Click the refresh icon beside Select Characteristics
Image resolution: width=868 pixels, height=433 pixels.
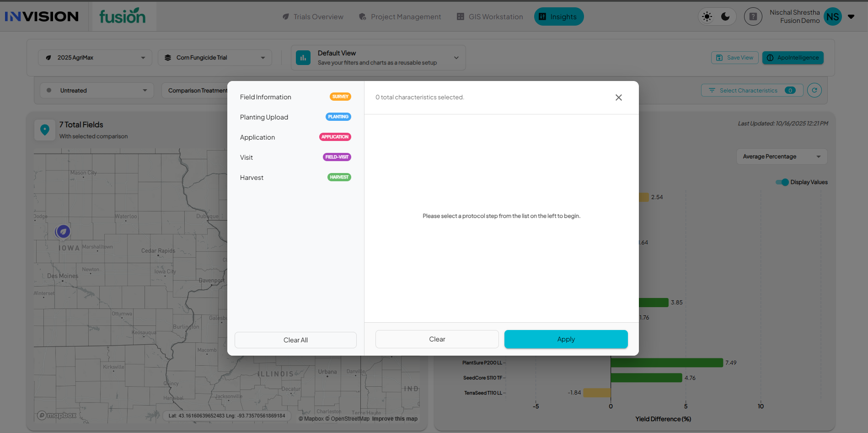point(814,90)
